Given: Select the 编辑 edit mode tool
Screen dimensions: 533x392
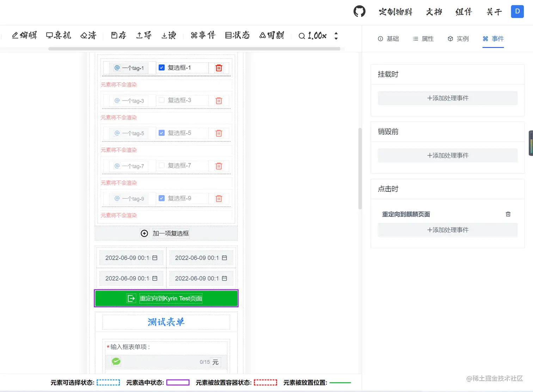Looking at the screenshot, I should [24, 35].
